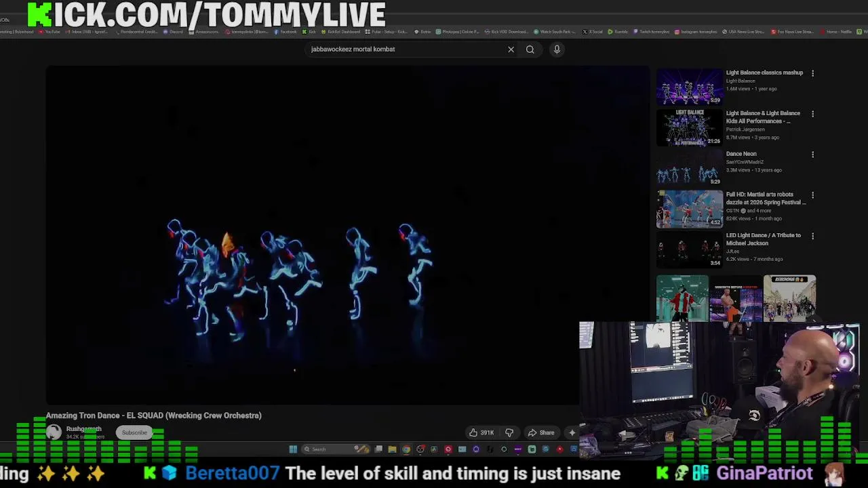This screenshot has width=868, height=488.
Task: Open the YouTube bookmark in bookmarks bar
Action: [50, 32]
